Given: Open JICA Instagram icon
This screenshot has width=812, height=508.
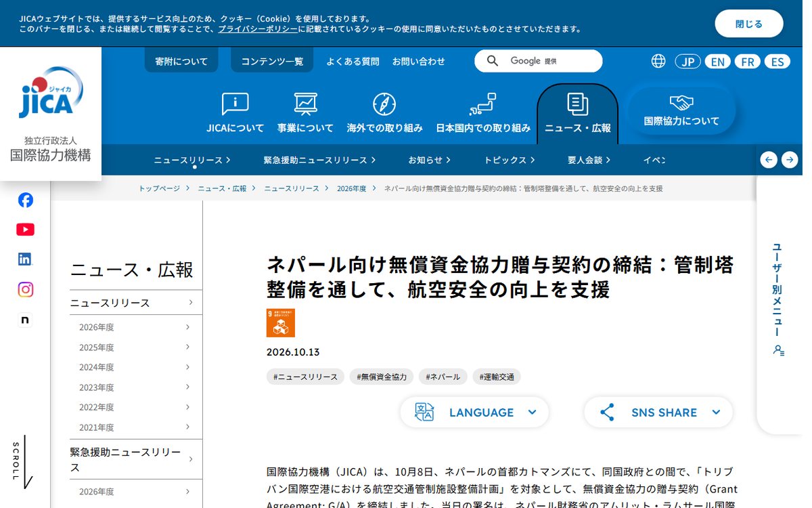Looking at the screenshot, I should click(x=25, y=289).
